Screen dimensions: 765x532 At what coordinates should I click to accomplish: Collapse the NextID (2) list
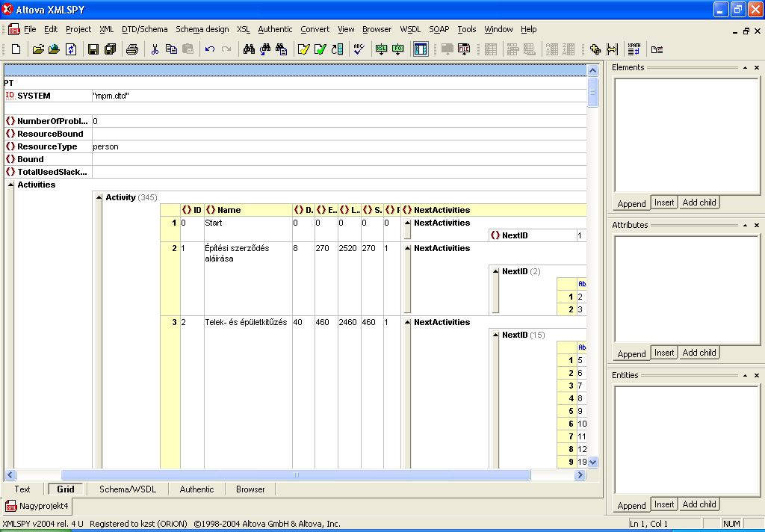pos(496,271)
